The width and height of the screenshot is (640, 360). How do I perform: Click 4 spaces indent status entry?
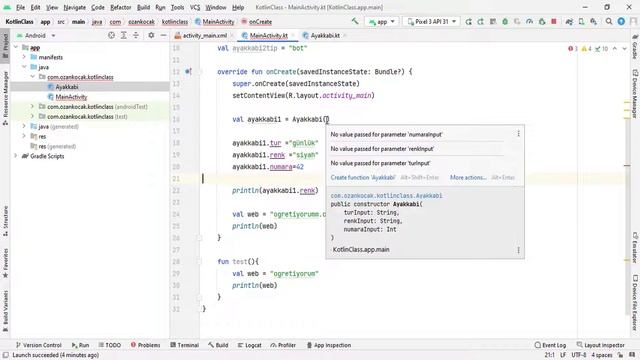[602, 355]
